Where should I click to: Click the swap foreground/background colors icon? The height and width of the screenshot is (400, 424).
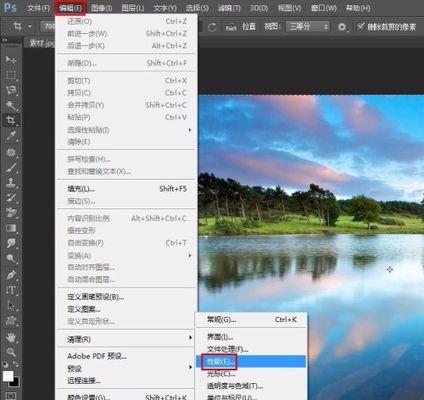(x=16, y=365)
